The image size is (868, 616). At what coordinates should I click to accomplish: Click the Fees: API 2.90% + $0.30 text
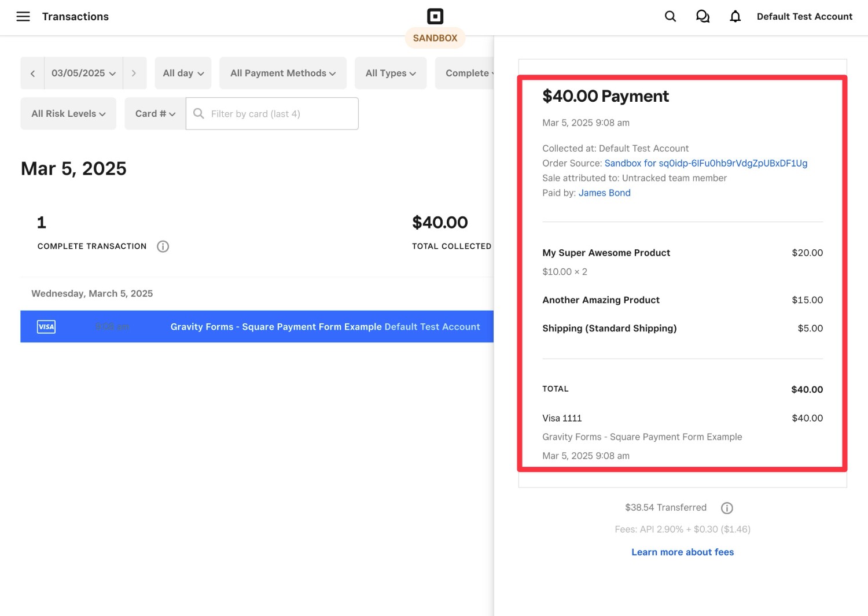click(683, 529)
